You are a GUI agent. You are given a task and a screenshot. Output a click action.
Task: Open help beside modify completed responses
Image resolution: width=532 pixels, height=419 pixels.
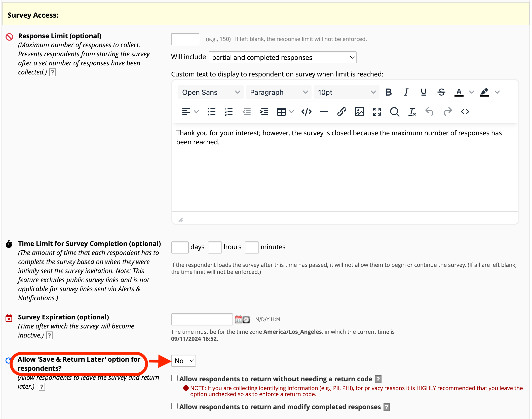[387, 407]
